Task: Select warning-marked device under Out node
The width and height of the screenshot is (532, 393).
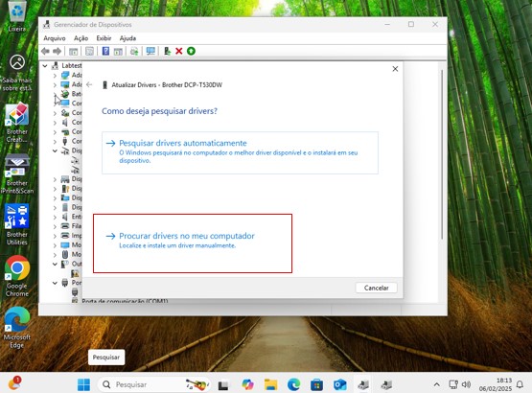Action: pos(75,273)
